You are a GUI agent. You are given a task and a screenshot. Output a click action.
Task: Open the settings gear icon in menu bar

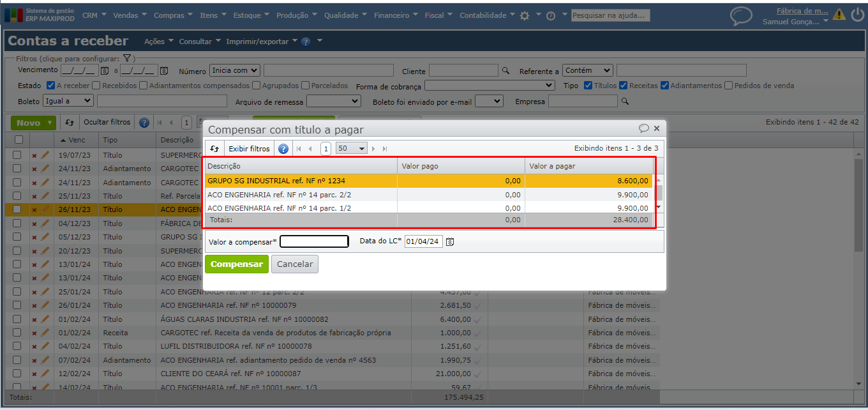point(525,16)
